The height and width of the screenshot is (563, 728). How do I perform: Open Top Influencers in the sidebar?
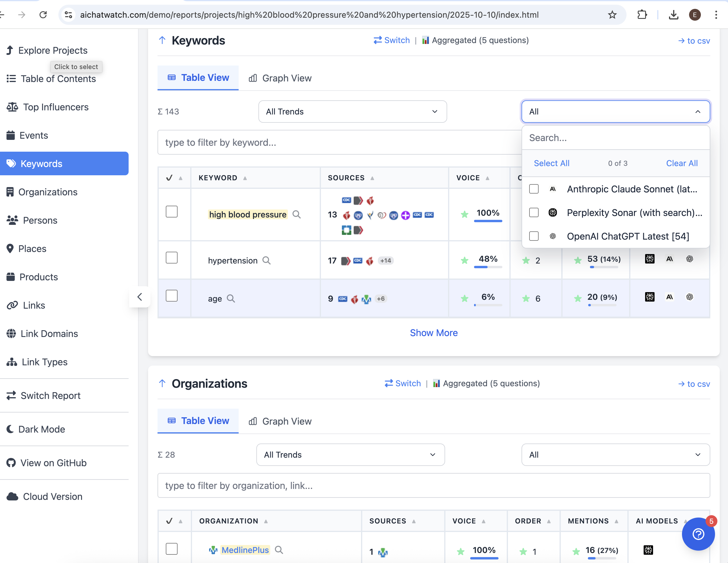56,107
